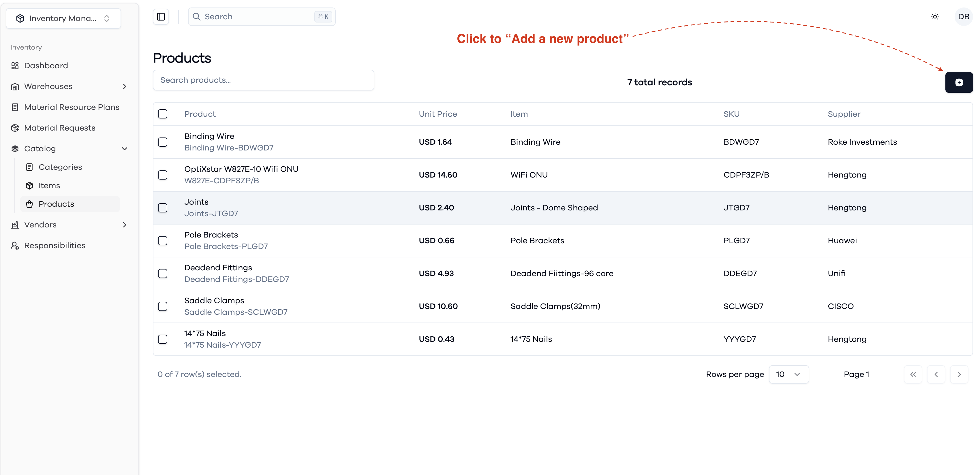Switch theme with the sun icon

(x=935, y=17)
